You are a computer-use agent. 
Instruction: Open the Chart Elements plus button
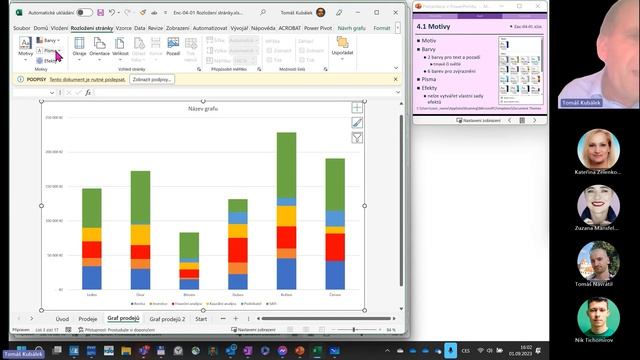(357, 108)
